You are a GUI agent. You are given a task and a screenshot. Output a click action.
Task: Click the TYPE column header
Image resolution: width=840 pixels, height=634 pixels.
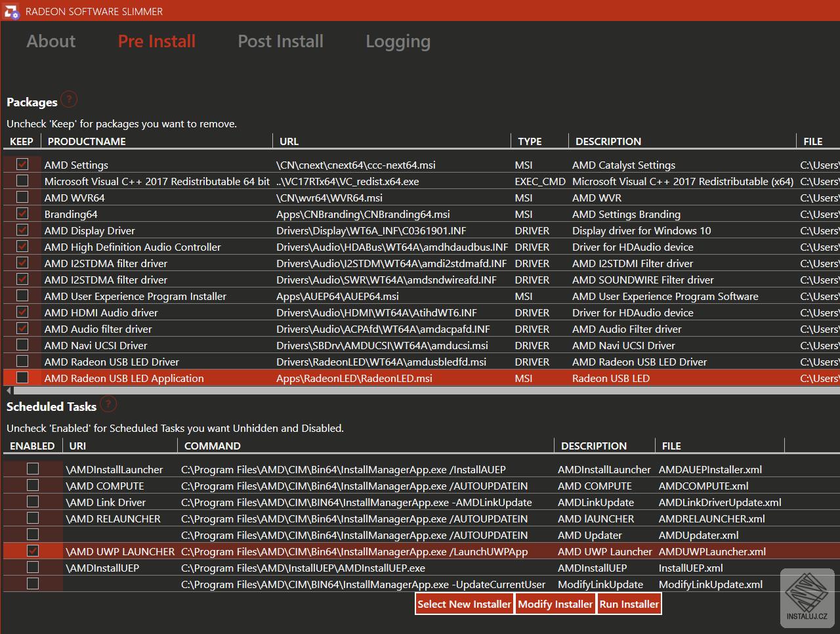530,141
